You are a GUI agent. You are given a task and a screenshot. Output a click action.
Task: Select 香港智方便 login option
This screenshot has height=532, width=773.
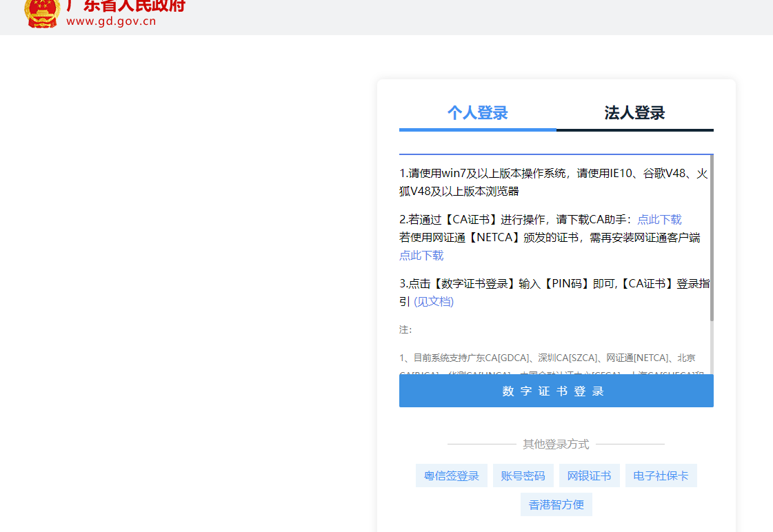pos(556,505)
